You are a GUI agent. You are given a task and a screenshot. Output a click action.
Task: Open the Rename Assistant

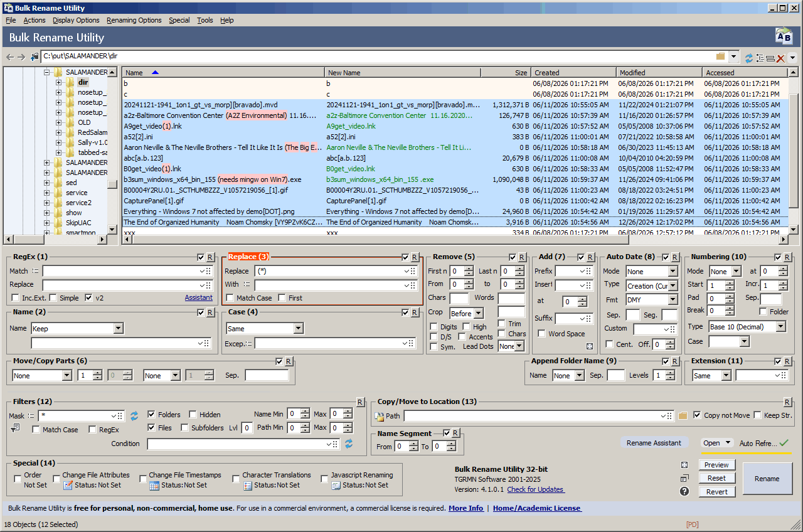point(654,443)
